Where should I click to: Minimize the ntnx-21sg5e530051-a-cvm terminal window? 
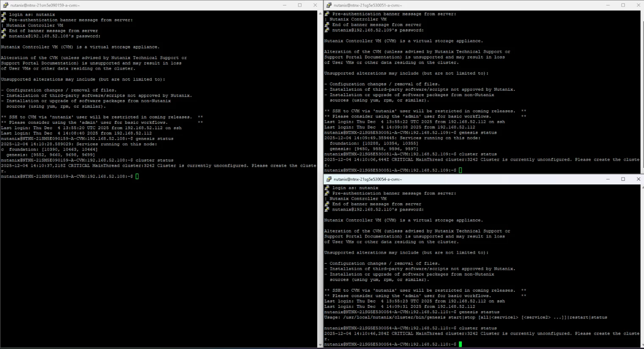click(x=608, y=6)
